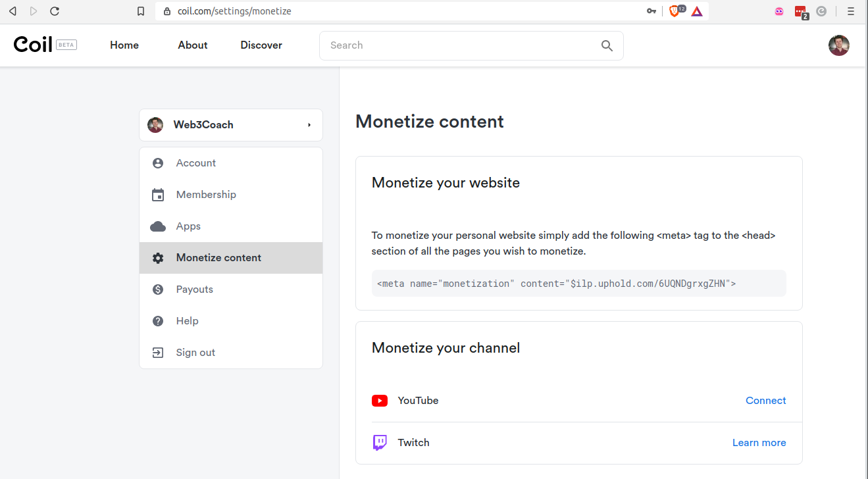Click Connect next to YouTube

765,401
